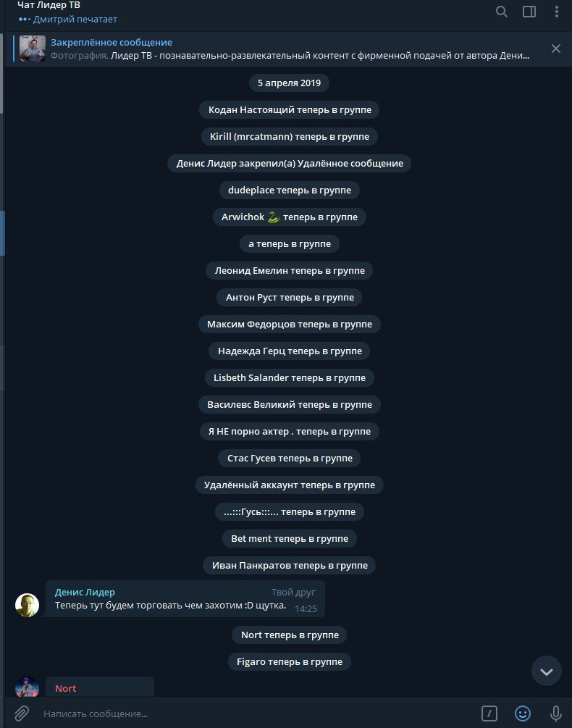Open Денис Лидер sender name link
This screenshot has height=728, width=572.
pyautogui.click(x=85, y=592)
